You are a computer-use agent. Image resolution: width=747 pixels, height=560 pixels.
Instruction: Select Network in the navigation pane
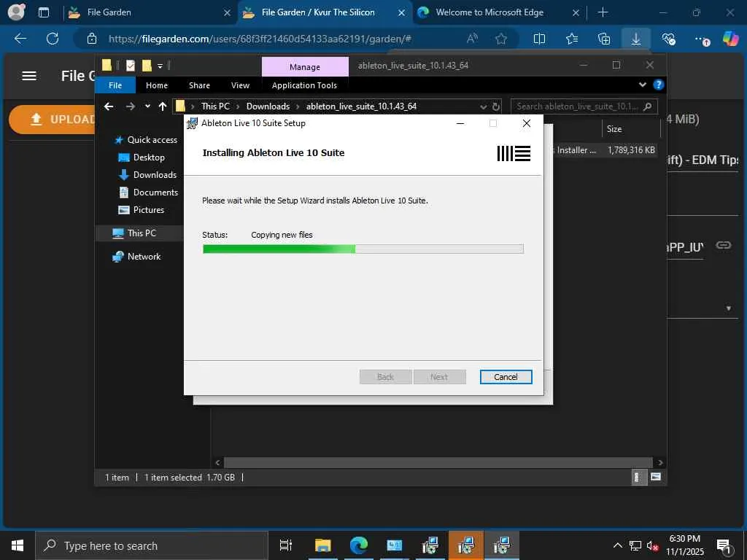point(136,257)
